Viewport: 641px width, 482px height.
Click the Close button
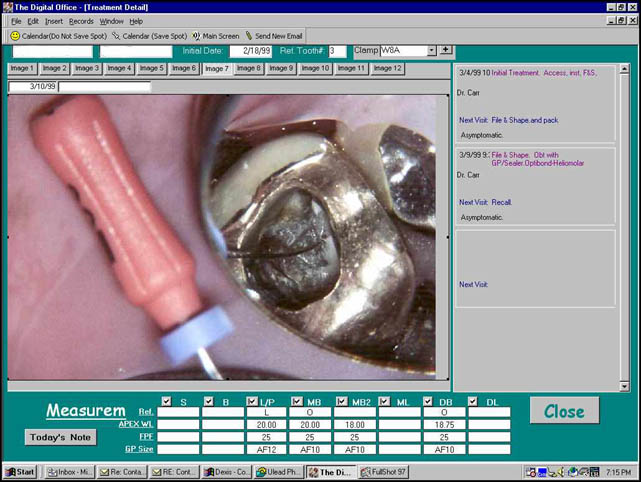[x=564, y=410]
